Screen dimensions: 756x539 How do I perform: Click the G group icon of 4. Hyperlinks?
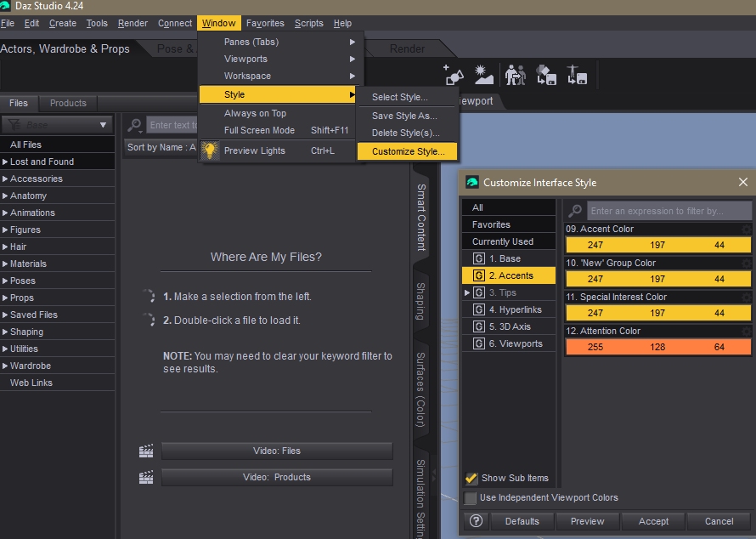coord(479,309)
